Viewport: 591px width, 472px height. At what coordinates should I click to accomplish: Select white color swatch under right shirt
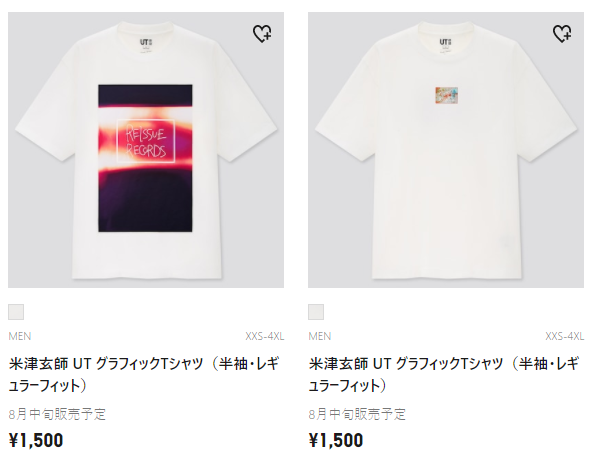(316, 312)
